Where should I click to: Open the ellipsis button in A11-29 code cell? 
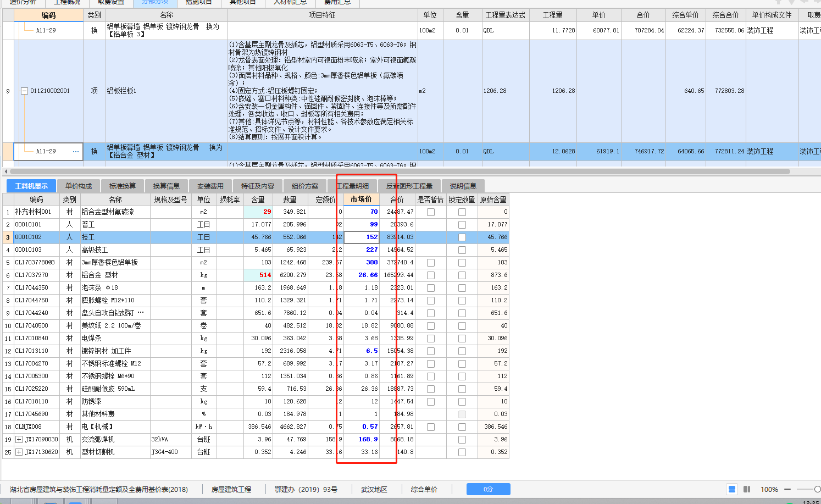click(76, 152)
